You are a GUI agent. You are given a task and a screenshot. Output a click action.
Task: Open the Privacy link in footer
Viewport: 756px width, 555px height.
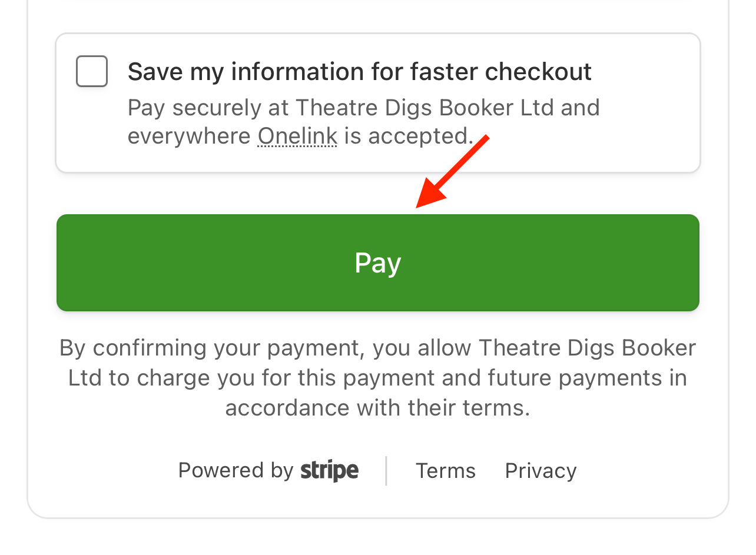click(x=541, y=471)
